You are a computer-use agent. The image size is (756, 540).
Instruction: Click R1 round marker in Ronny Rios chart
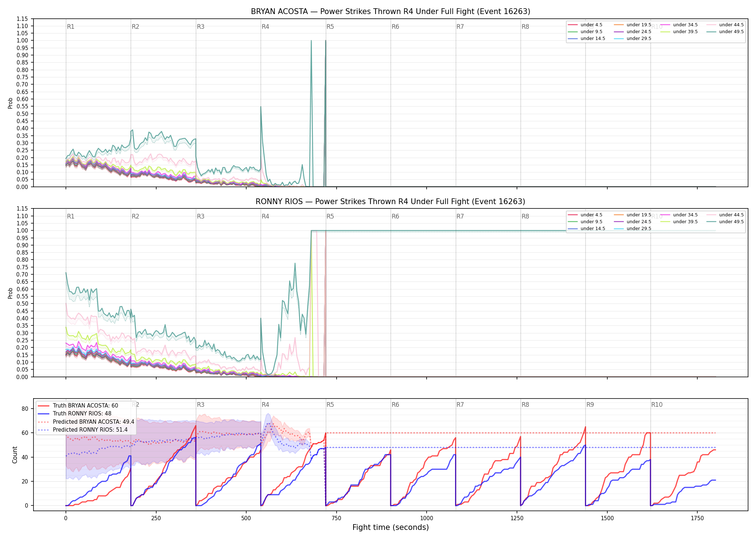[x=71, y=216]
